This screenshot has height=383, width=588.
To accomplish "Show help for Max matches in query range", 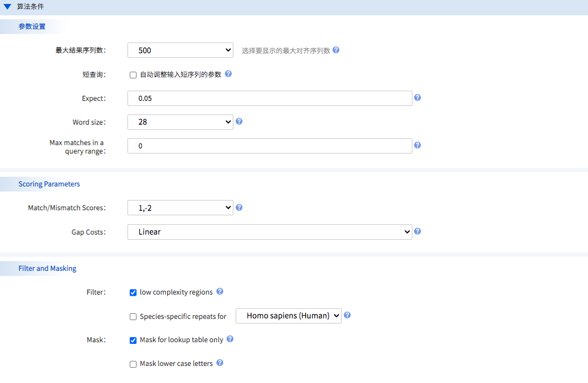I will click(x=417, y=145).
